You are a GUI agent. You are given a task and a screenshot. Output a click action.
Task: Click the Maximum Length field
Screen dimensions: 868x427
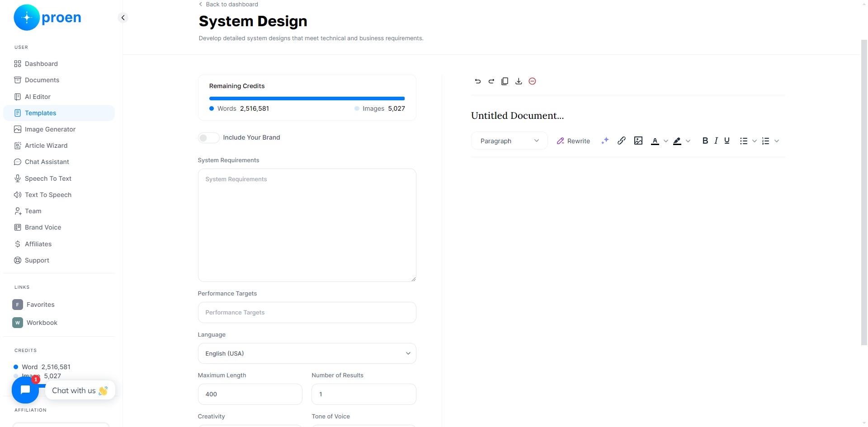[x=250, y=394]
